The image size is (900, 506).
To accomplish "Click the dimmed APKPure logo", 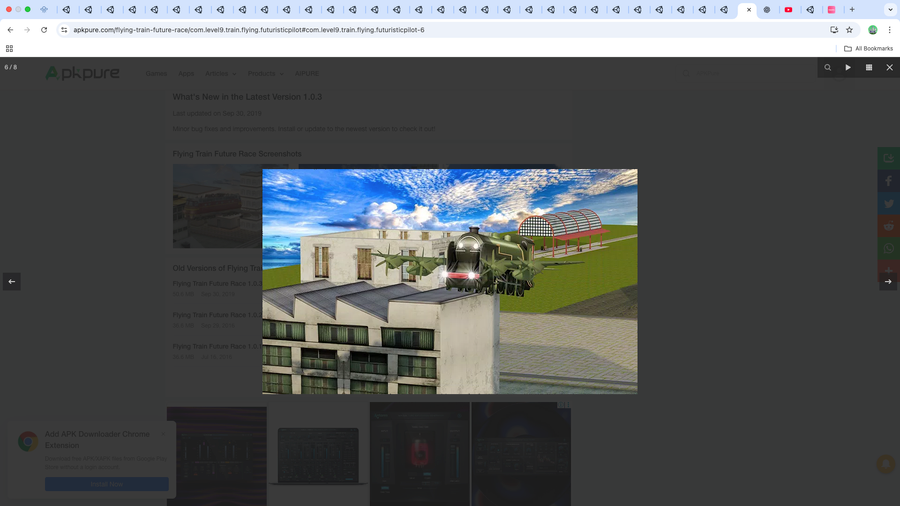I will coord(83,73).
